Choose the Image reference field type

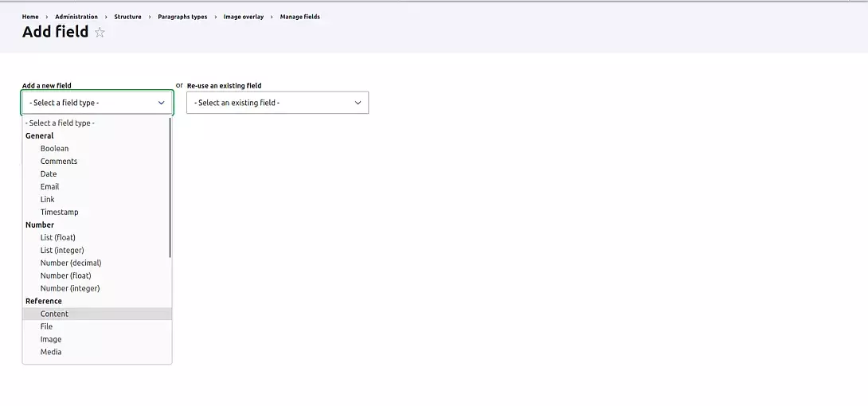point(51,340)
